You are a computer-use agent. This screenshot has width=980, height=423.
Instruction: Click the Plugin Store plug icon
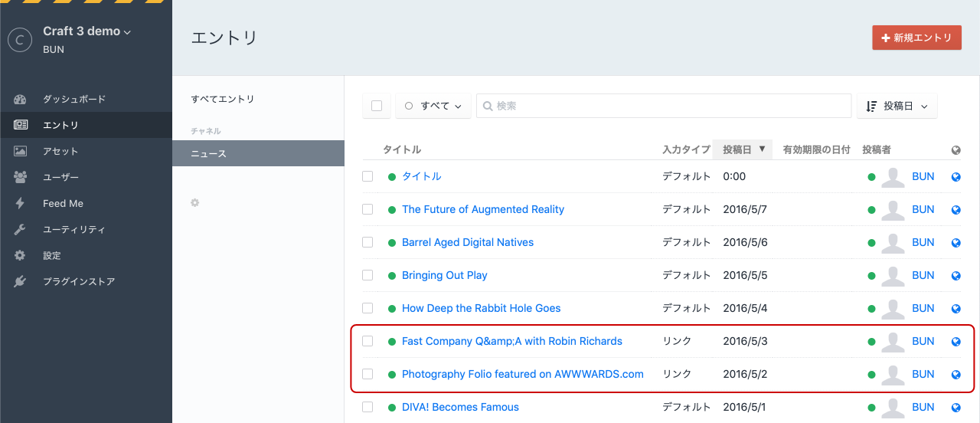pos(21,282)
